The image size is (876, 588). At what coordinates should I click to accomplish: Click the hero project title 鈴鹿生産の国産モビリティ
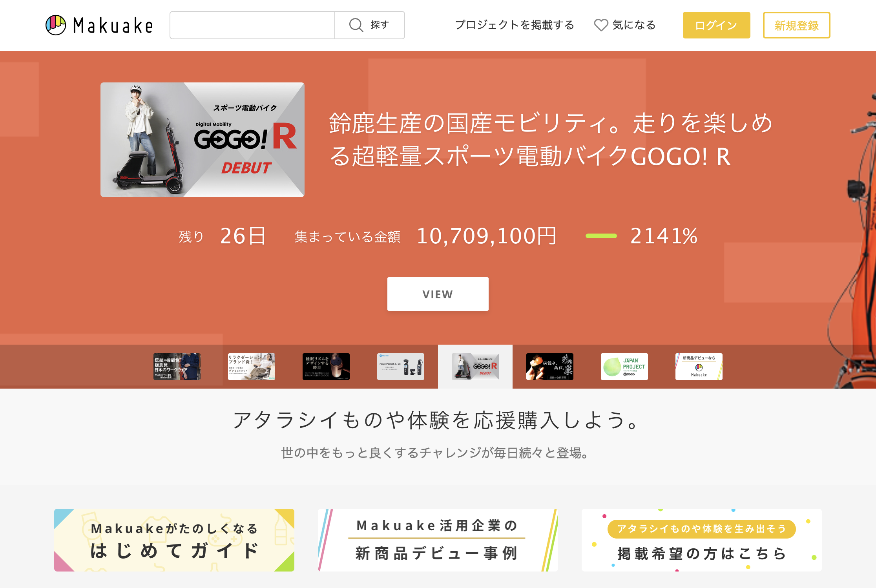click(551, 139)
